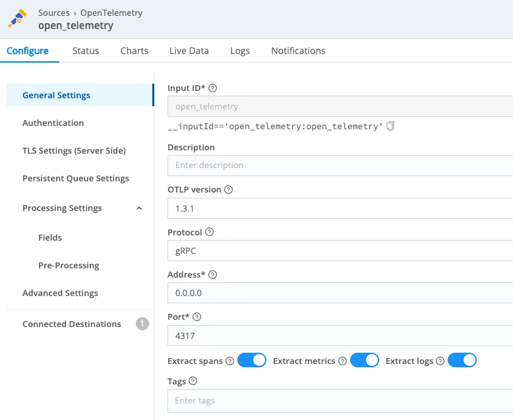Viewport: 513px width, 420px height.
Task: Go to OpenTelemetry breadcrumb link
Action: click(111, 13)
